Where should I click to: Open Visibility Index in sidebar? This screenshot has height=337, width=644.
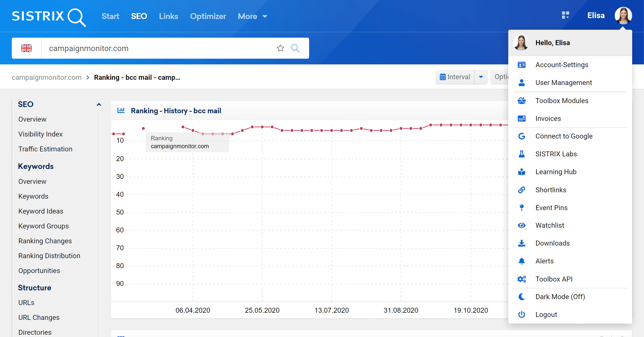click(x=41, y=134)
